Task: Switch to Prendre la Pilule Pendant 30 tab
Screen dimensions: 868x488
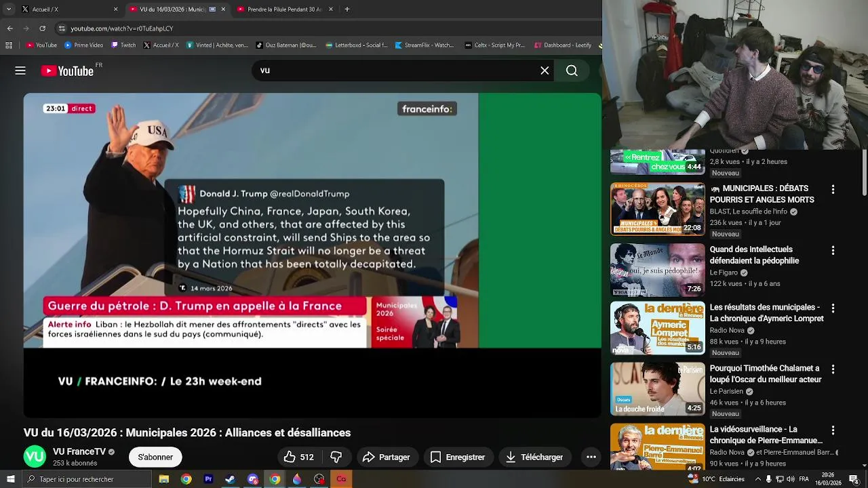Action: click(283, 9)
